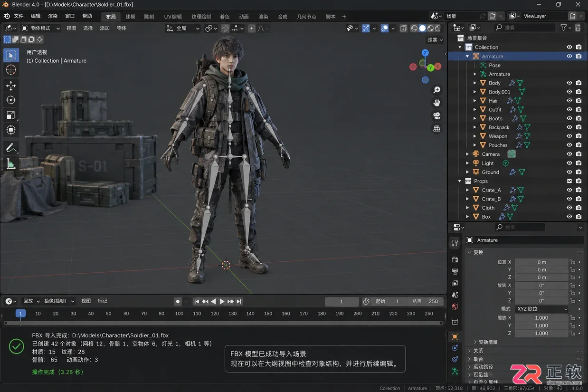Select the Move tool
588x392 pixels.
tap(11, 86)
